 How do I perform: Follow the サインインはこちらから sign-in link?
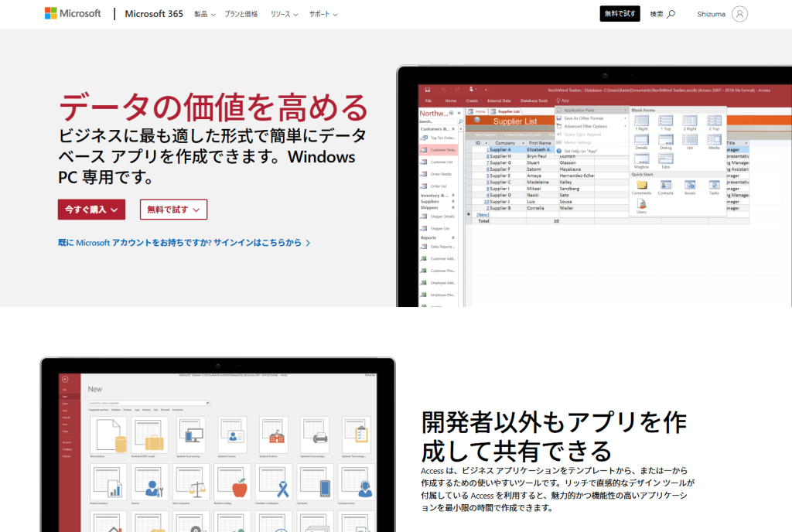(x=184, y=243)
